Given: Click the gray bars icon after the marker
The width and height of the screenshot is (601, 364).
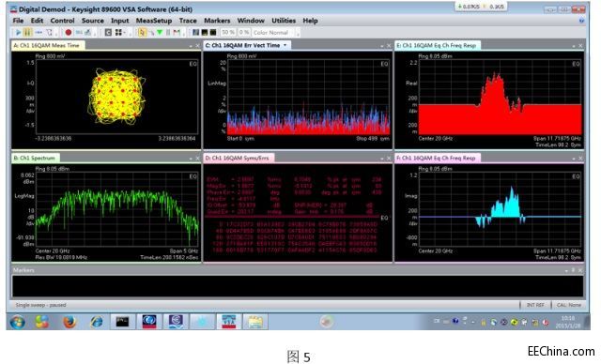Looking at the screenshot, I should (168, 33).
